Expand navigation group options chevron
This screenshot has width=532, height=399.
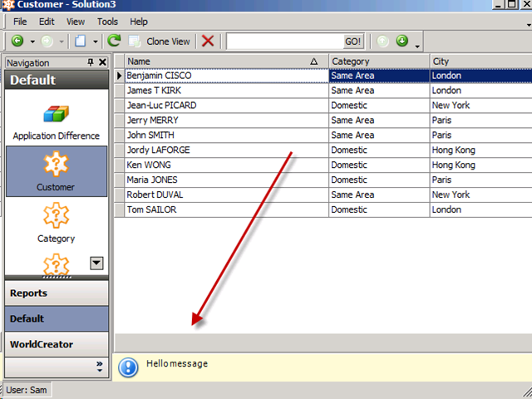(100, 367)
